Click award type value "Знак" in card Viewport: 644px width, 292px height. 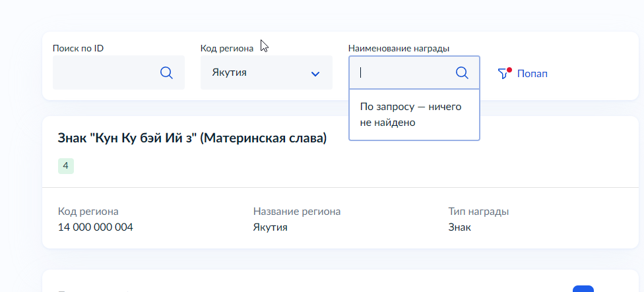pyautogui.click(x=459, y=227)
